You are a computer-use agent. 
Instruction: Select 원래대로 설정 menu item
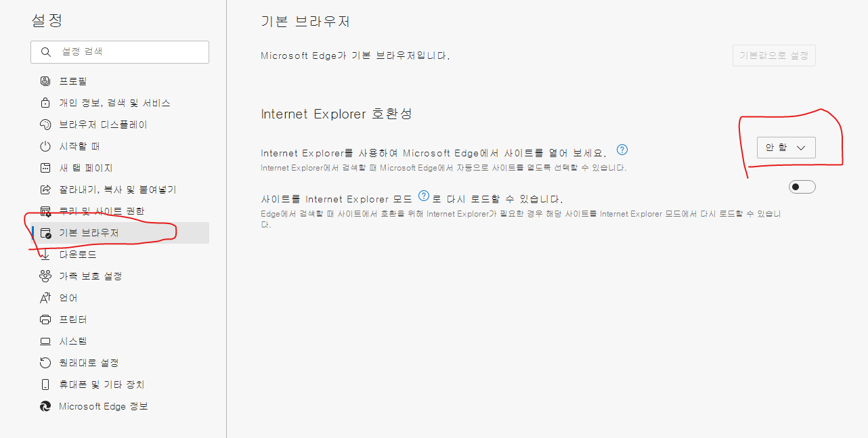(x=120, y=363)
